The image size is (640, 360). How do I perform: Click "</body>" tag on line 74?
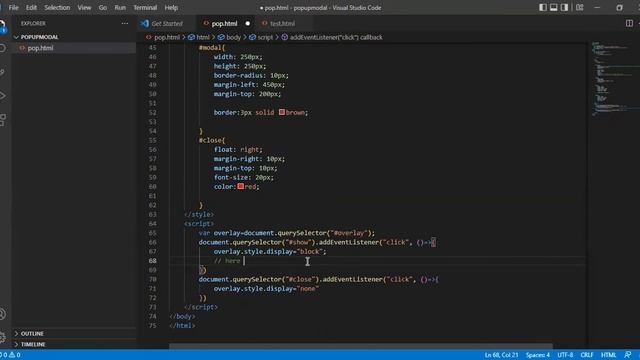coord(182,316)
